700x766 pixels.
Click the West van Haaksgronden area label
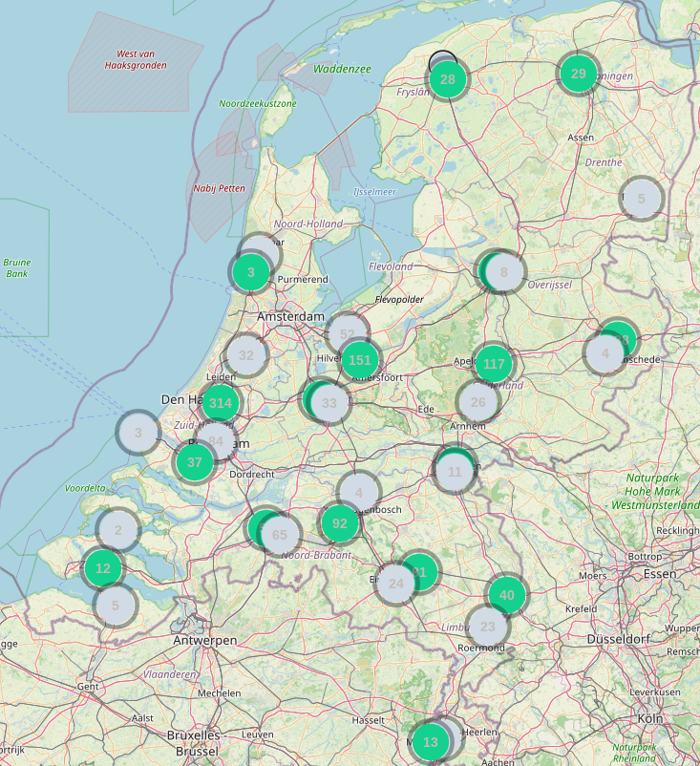[x=136, y=59]
